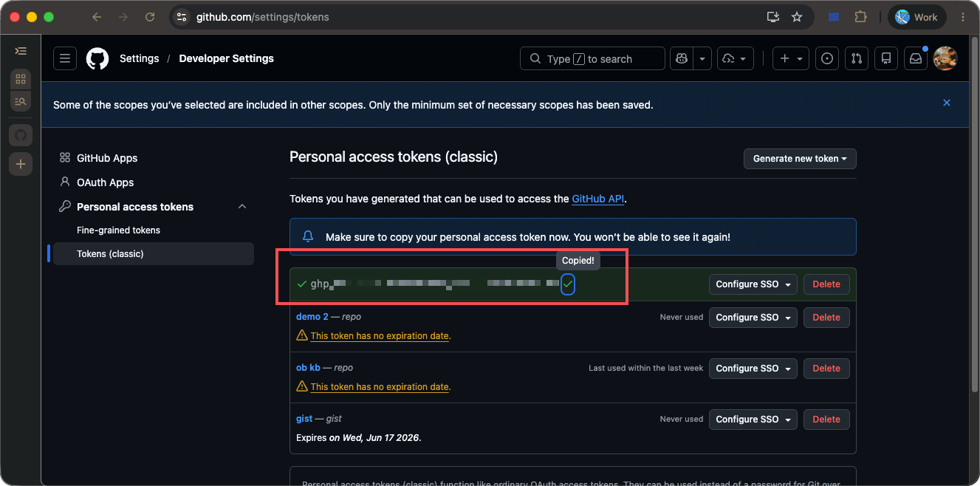Open the Repositories icon in header
The height and width of the screenshot is (486, 980).
pyautogui.click(x=886, y=58)
